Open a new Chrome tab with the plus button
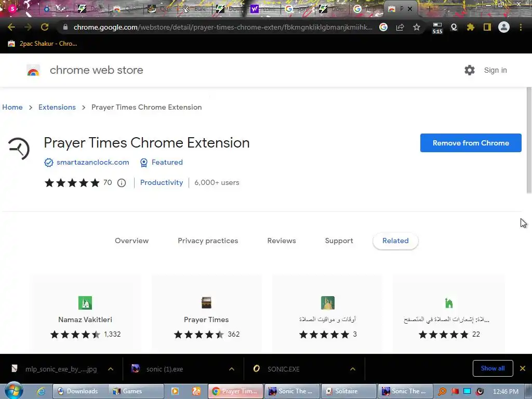 429,9
